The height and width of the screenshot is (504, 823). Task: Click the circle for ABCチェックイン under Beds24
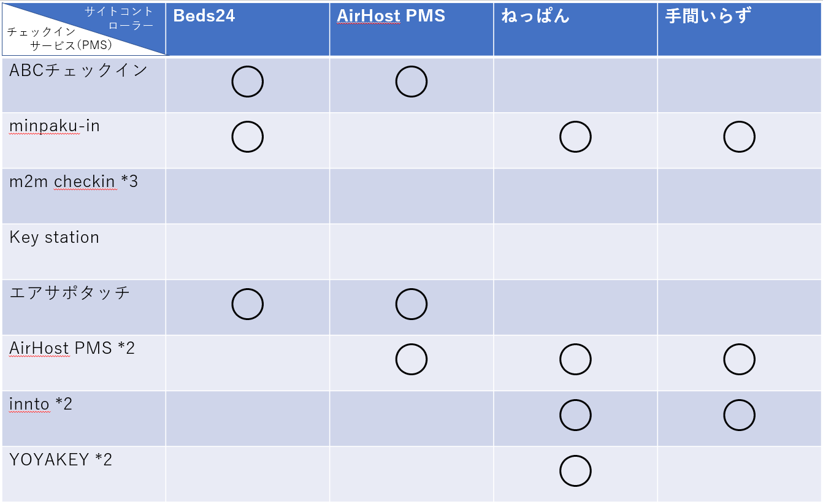(248, 82)
